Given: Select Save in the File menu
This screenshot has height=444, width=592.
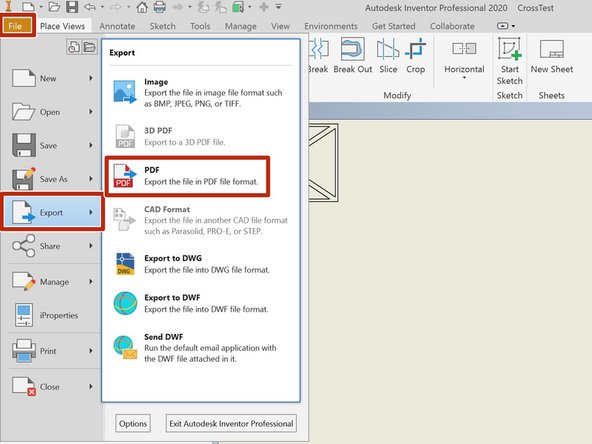Looking at the screenshot, I should (52, 145).
